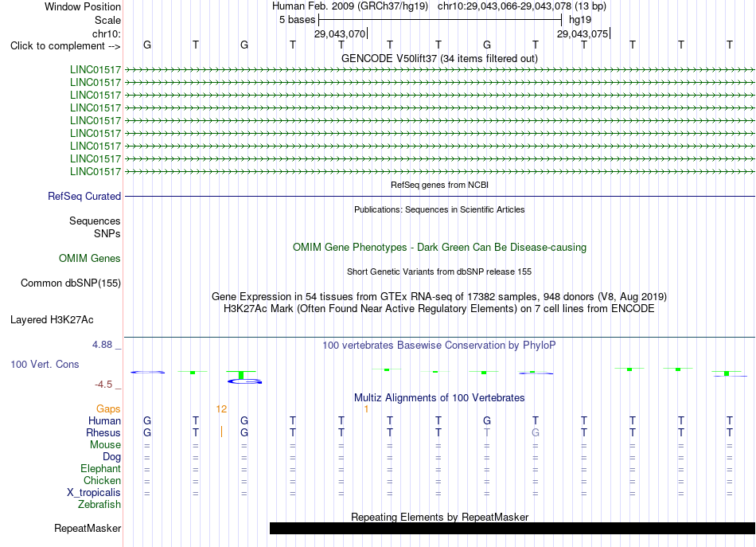Screen dimensions: 756x547
Task: Click the -4.5 PhyloP minimum value
Action: click(103, 385)
